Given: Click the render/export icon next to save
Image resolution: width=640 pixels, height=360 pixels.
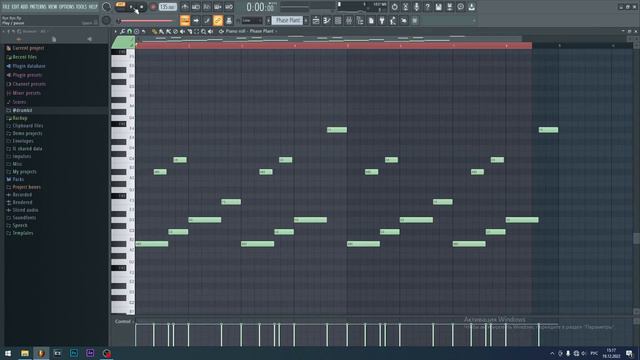Looking at the screenshot, I should tap(449, 7).
